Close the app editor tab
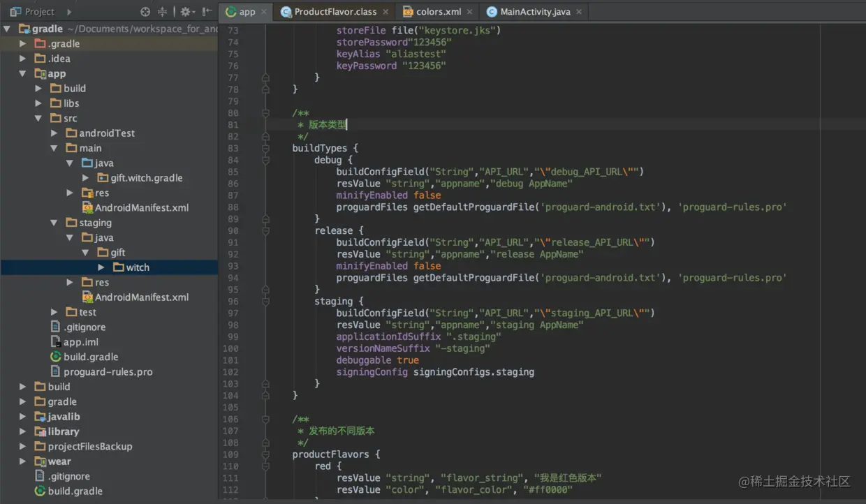This screenshot has height=504, width=866. coord(263,12)
